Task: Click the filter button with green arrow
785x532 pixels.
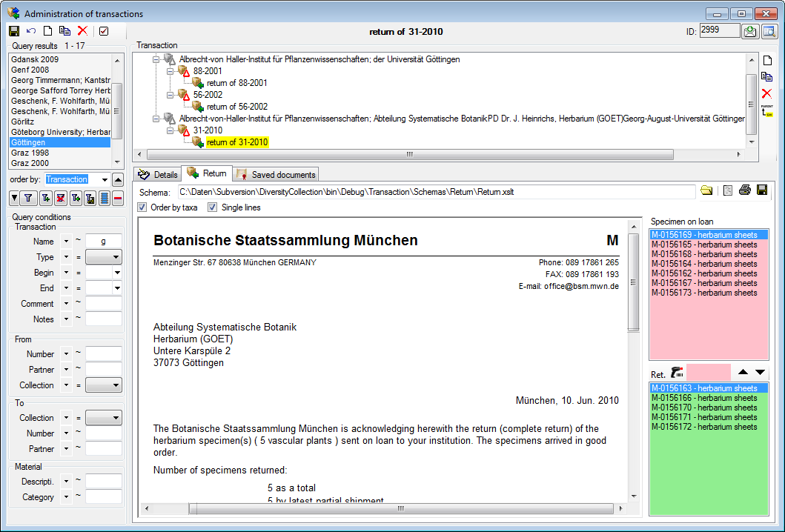Action: click(x=76, y=198)
